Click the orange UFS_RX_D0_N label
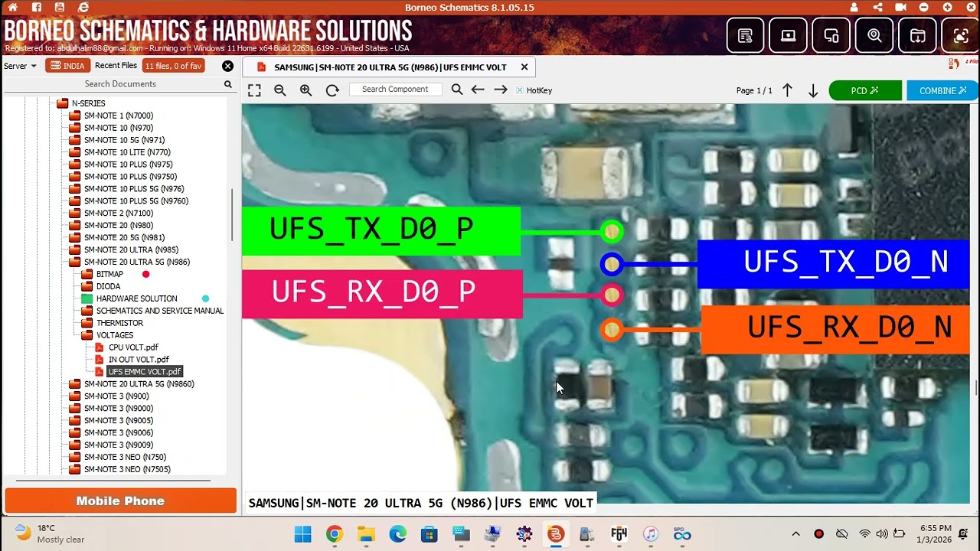Screen dimensions: 980x551 tap(835, 330)
